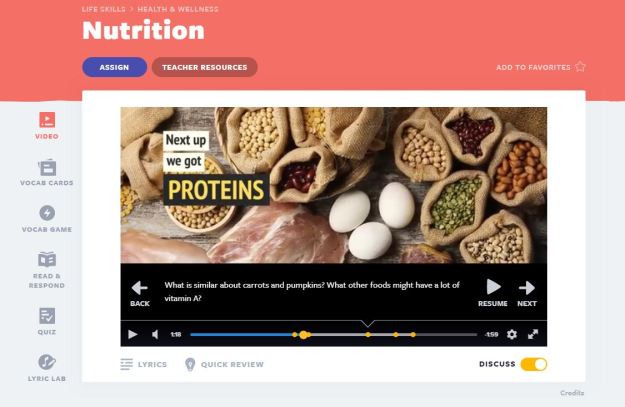Image resolution: width=625 pixels, height=407 pixels.
Task: Go to Health & Wellness breadcrumb
Action: tap(178, 9)
